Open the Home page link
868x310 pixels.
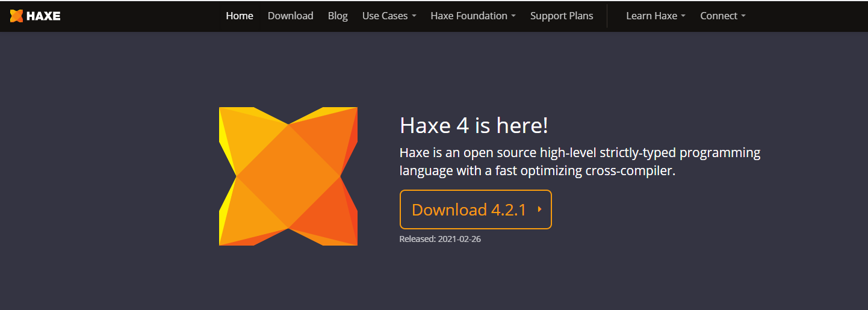click(240, 16)
